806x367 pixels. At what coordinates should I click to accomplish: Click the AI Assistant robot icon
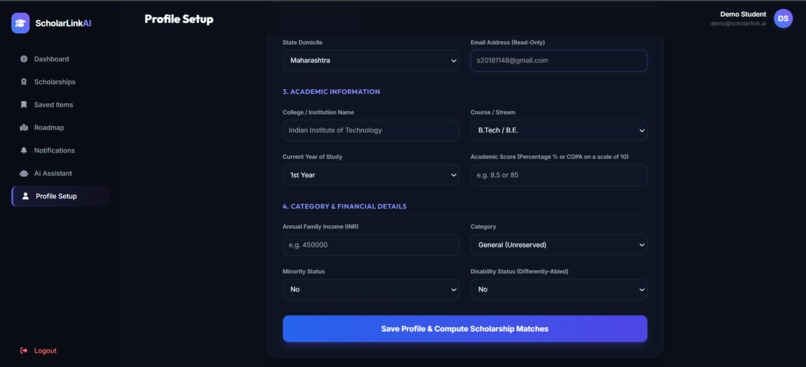[24, 173]
